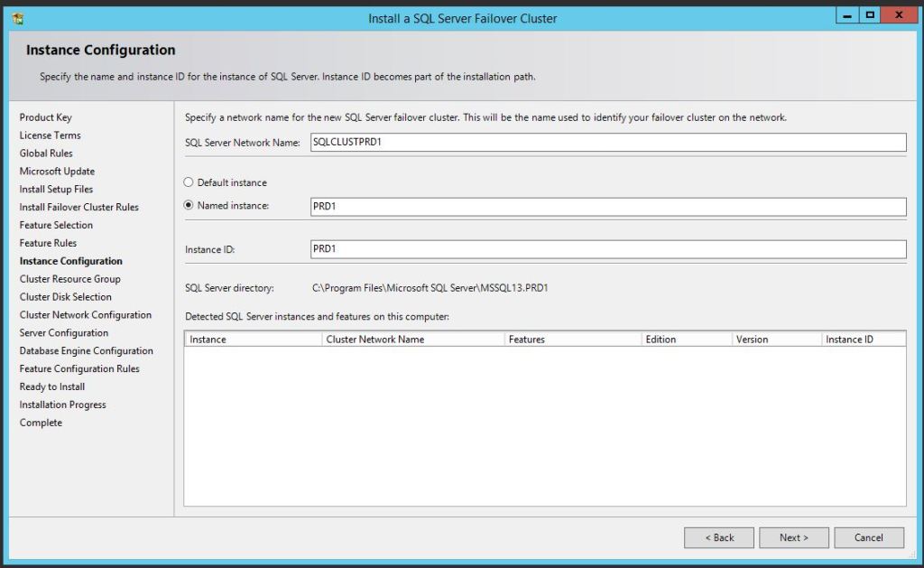Open Database Engine Configuration step
This screenshot has height=568, width=924.
click(x=87, y=351)
